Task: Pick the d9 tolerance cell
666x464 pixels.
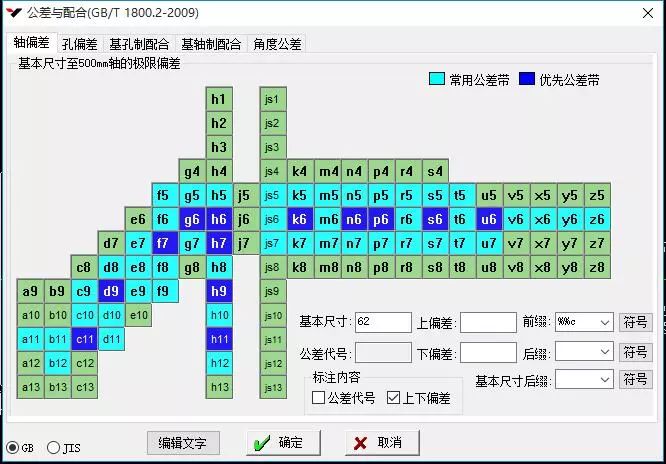Action: tap(111, 291)
